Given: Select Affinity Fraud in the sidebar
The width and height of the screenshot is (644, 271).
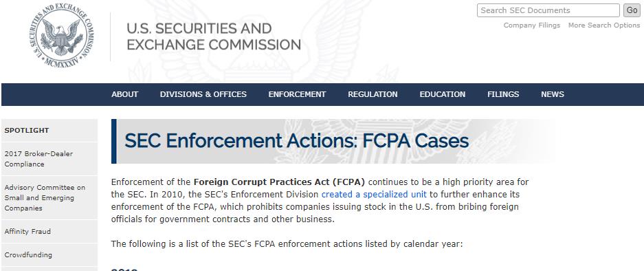Looking at the screenshot, I should (49, 232).
